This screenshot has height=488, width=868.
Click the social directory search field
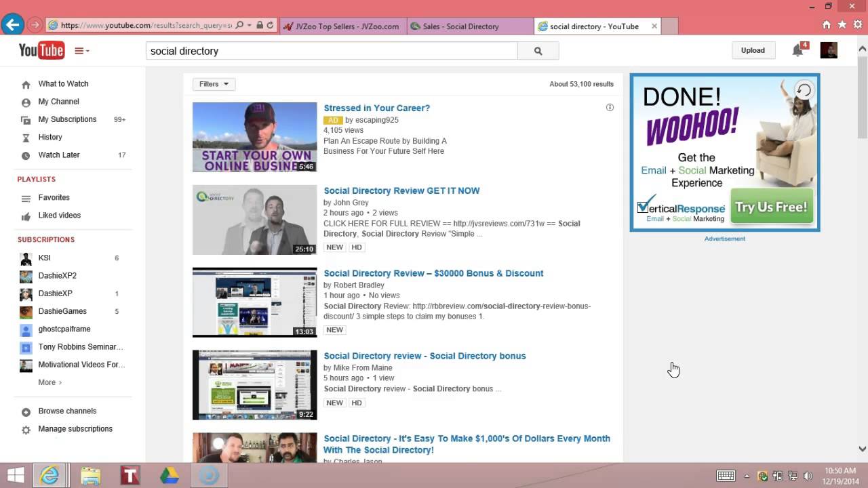(x=332, y=51)
